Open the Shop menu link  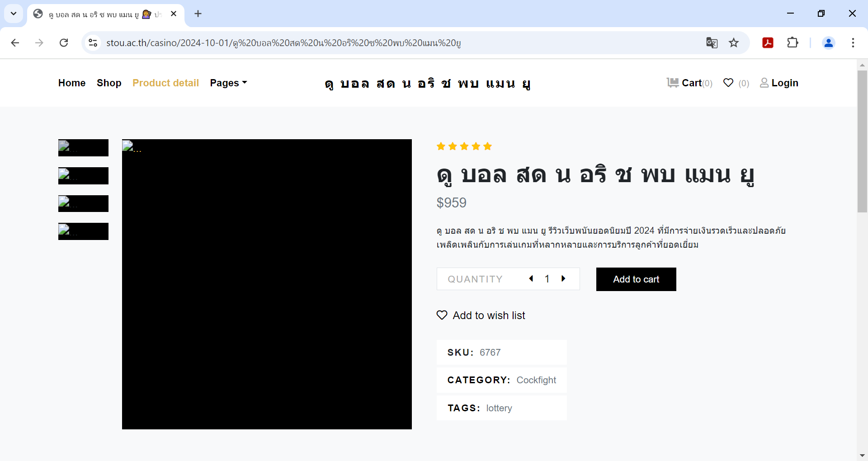click(x=109, y=83)
